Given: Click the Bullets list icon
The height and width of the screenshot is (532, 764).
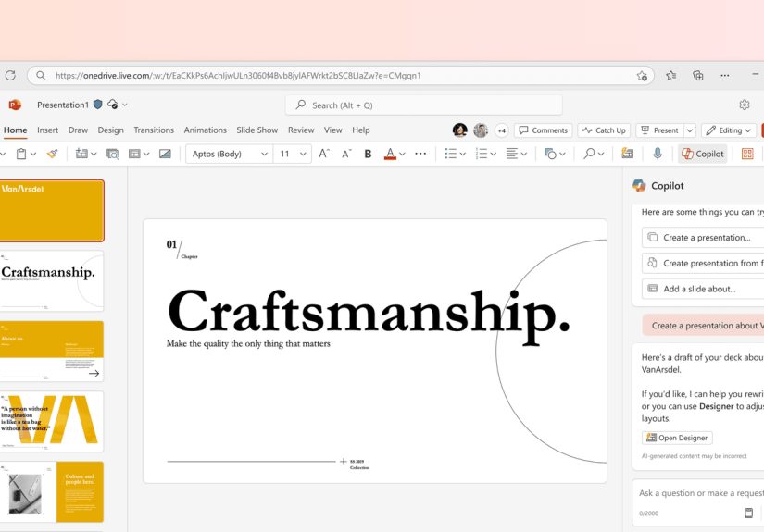Looking at the screenshot, I should pos(451,154).
